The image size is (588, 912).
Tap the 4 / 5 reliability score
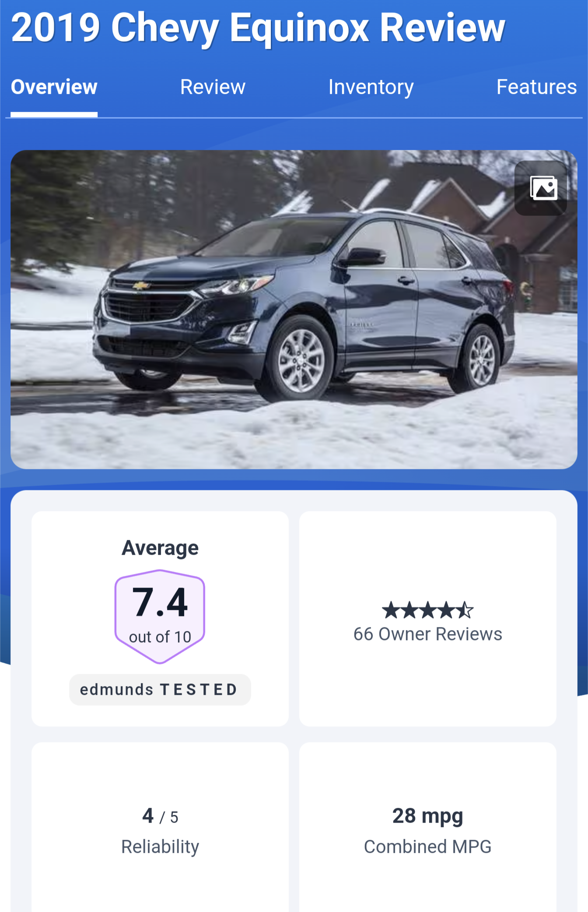[x=160, y=817]
